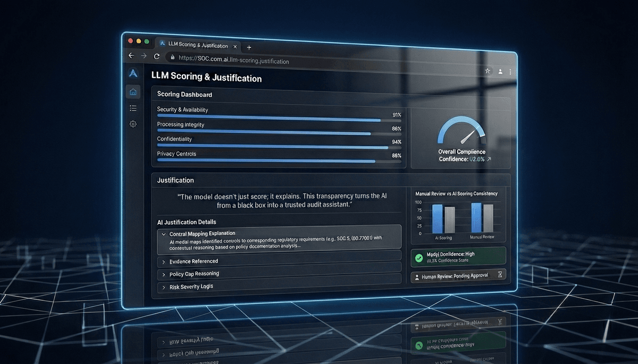Viewport: 638px width, 364px height.
Task: Select the LLM Scoring & Justification browser tab
Action: (x=197, y=45)
